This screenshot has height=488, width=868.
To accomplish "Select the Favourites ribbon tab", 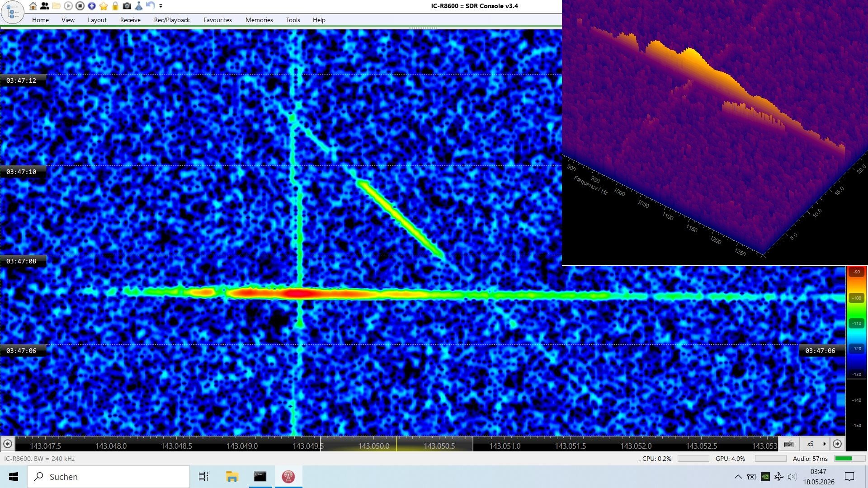I will click(217, 20).
